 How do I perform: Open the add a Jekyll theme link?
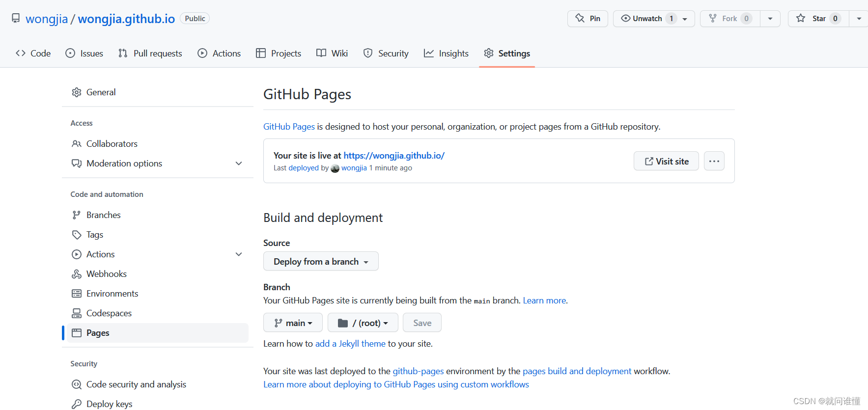pyautogui.click(x=350, y=344)
